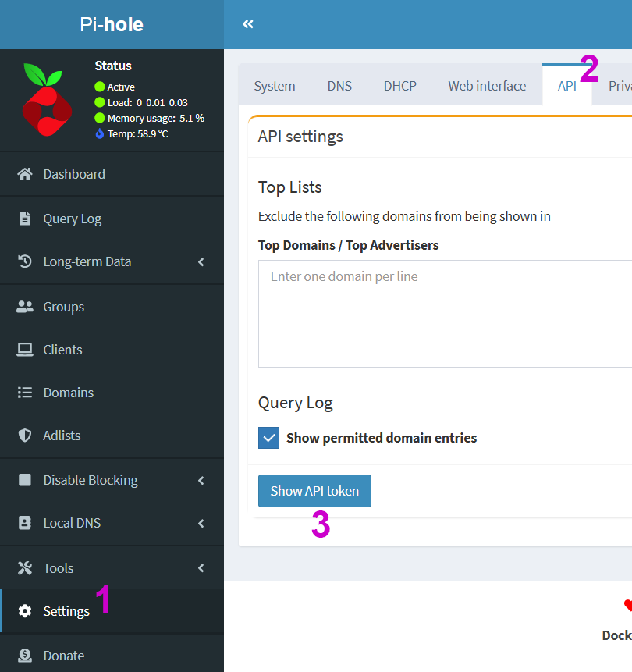Click the Settings gear icon
Screen dimensions: 632x672
pos(25,610)
